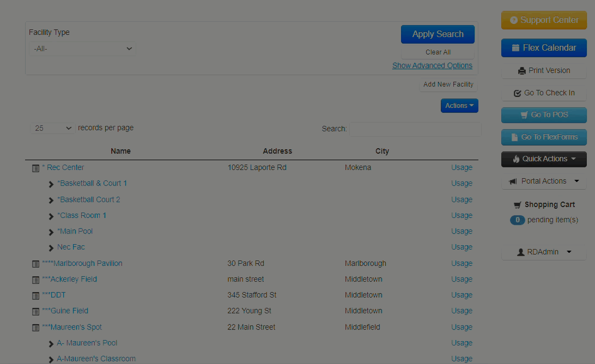Click the Show Advanced Options link
Image resolution: width=595 pixels, height=364 pixels.
(x=432, y=65)
